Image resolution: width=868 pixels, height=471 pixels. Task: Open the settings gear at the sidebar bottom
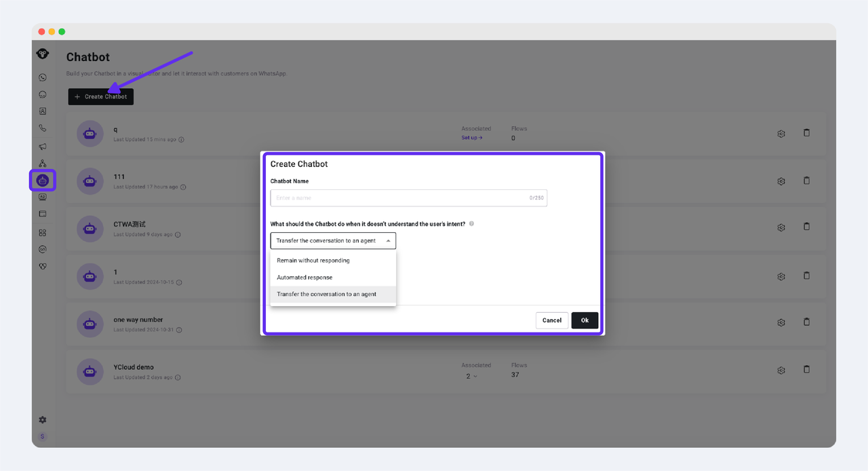[43, 420]
